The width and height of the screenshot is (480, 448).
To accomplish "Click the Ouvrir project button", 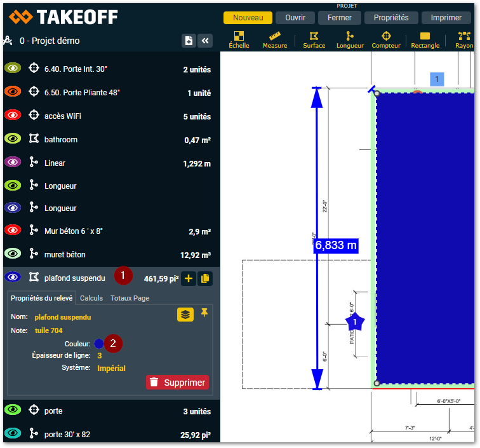I will tap(295, 18).
